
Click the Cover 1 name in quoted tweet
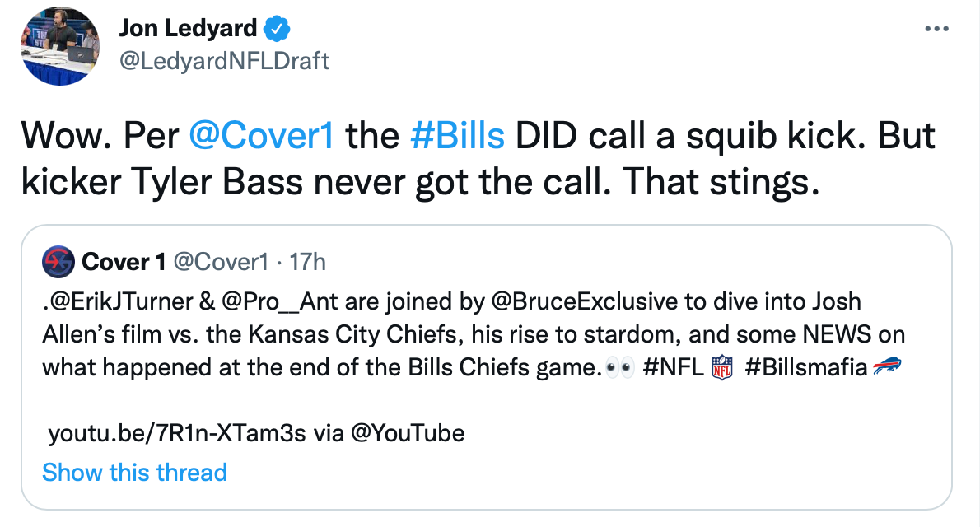(x=123, y=262)
